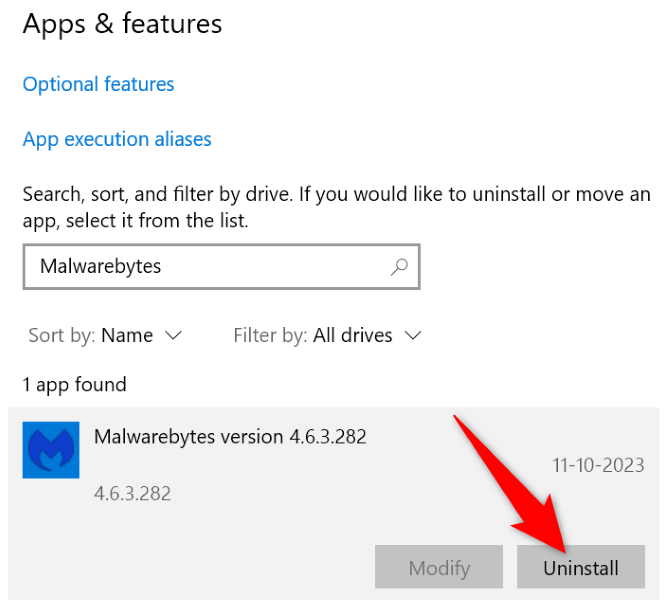Click the '1 app found' result count
The image size is (670, 600).
pos(75,385)
